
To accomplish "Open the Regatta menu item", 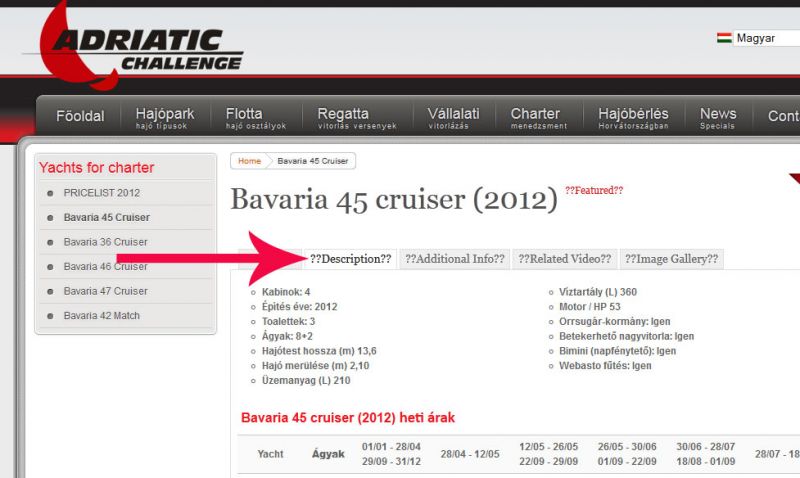I will (x=357, y=118).
